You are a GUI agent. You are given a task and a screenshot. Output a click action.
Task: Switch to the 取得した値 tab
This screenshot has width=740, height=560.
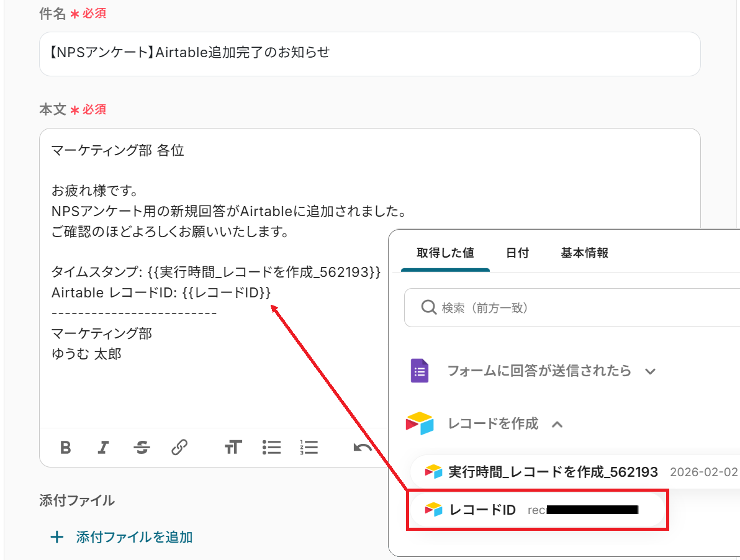[x=445, y=253]
